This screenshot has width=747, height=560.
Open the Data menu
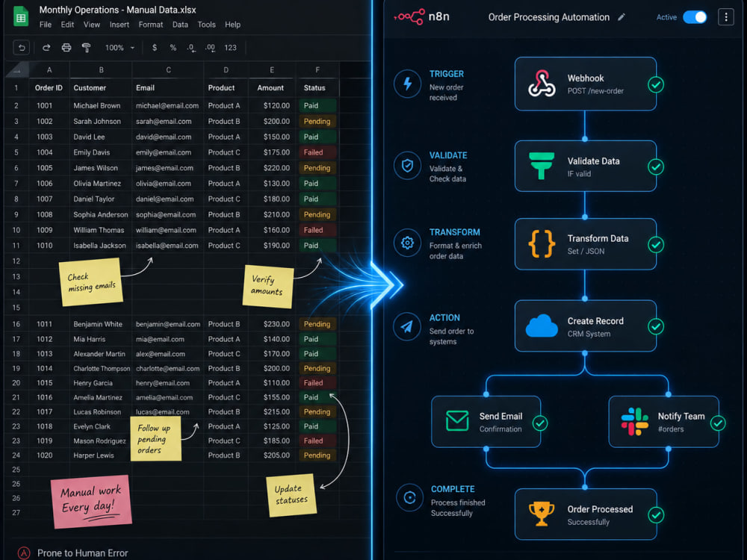[180, 25]
